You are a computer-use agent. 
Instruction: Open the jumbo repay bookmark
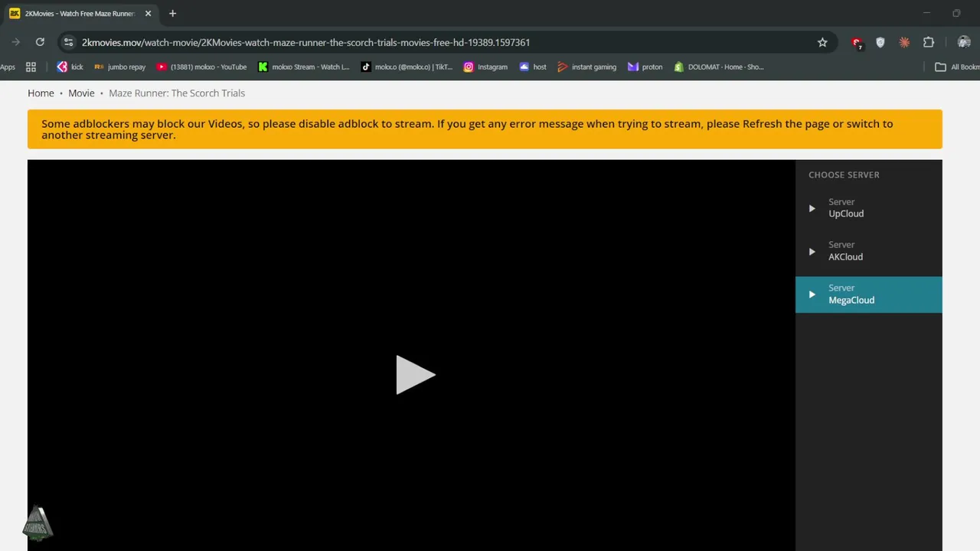tap(119, 67)
